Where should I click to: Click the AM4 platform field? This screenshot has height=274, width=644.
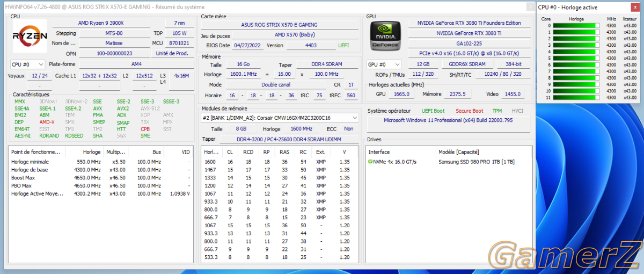coord(136,64)
